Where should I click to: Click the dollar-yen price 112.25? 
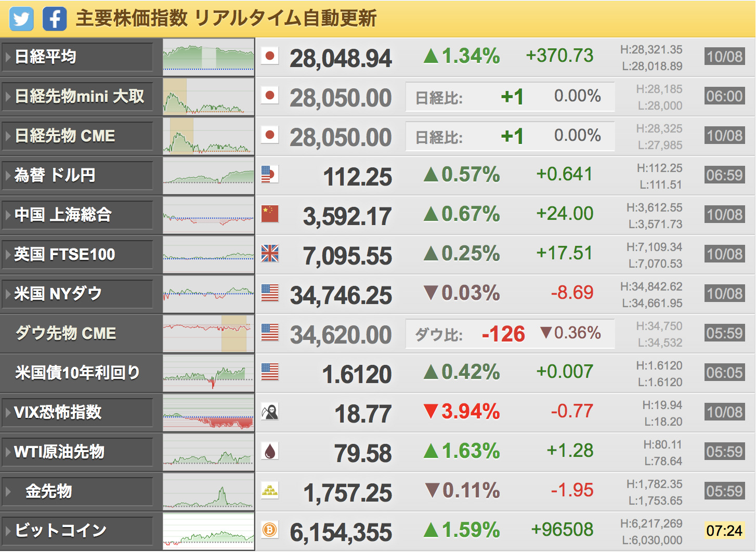point(358,177)
